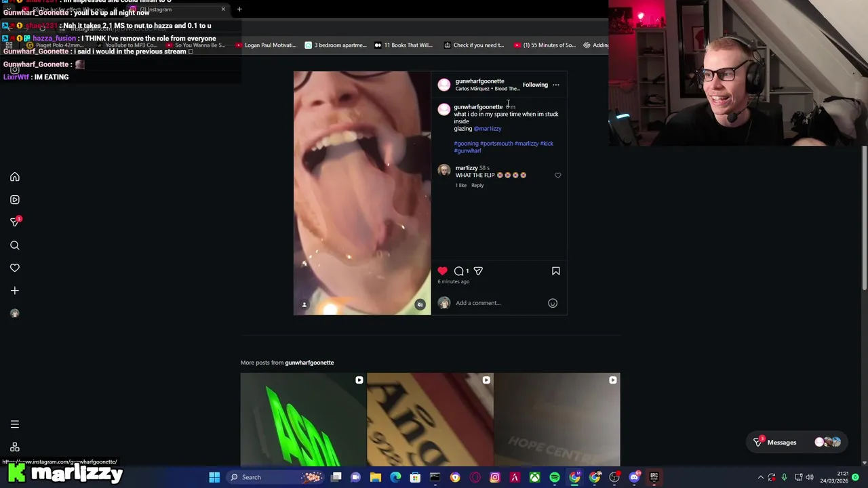This screenshot has height=488, width=868.
Task: Unmute the video with the speaker icon
Action: (420, 305)
